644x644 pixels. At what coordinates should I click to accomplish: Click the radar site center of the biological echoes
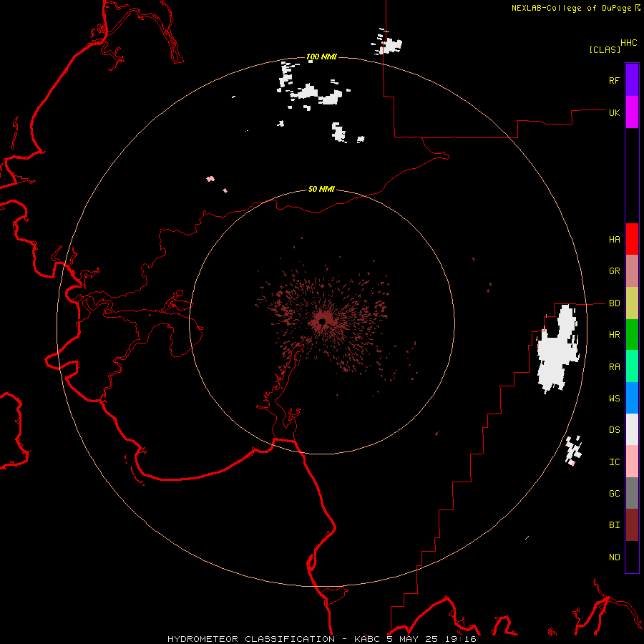pos(323,321)
